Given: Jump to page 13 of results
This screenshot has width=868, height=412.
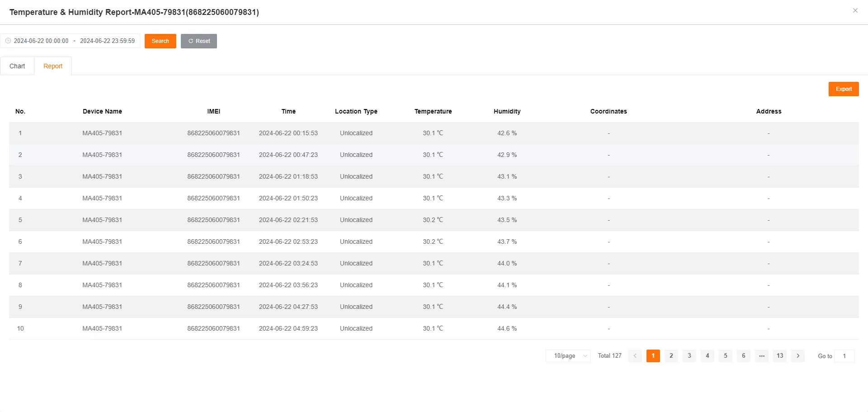Looking at the screenshot, I should pos(779,356).
